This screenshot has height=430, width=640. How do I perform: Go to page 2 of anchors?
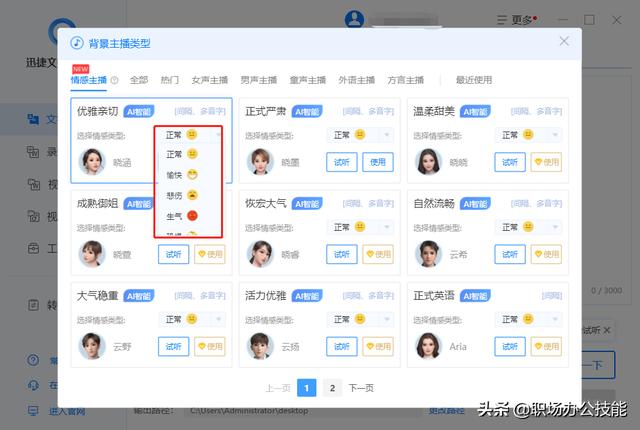(x=332, y=388)
